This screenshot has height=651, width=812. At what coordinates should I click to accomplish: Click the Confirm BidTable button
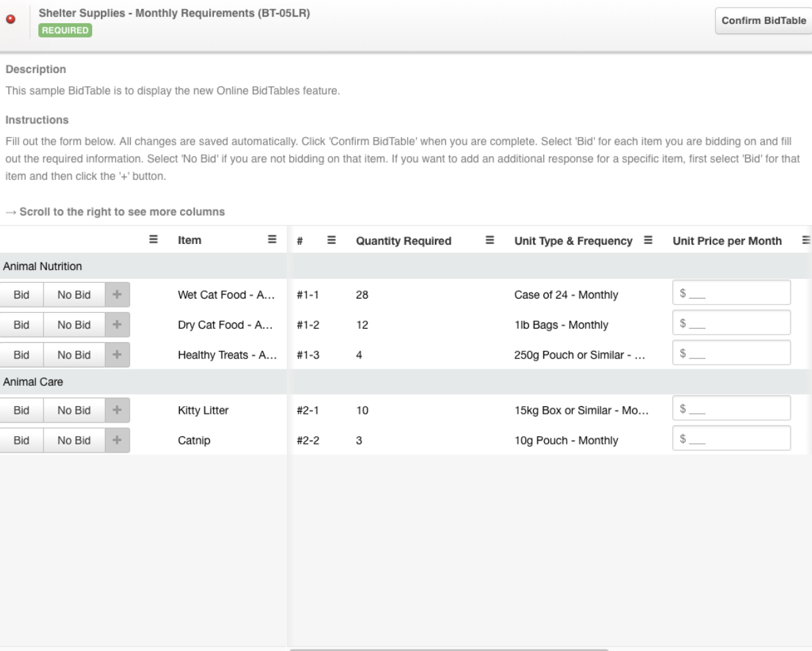[764, 20]
